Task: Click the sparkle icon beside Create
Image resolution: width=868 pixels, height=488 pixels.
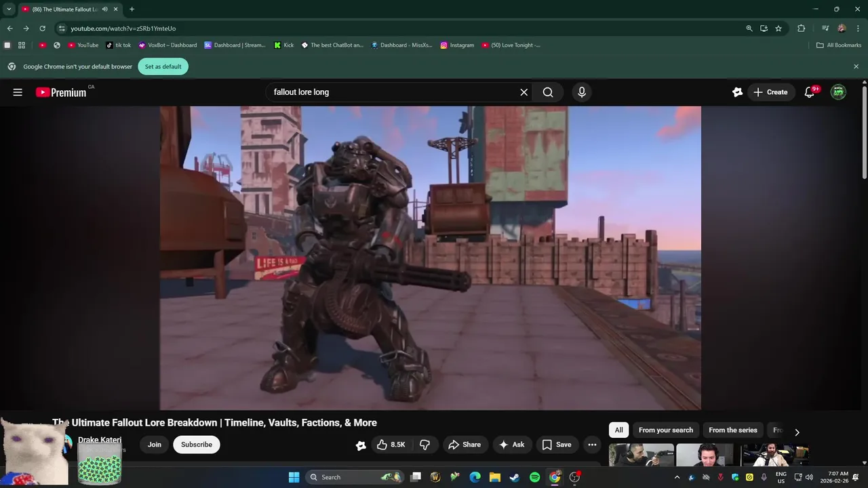Action: point(737,92)
